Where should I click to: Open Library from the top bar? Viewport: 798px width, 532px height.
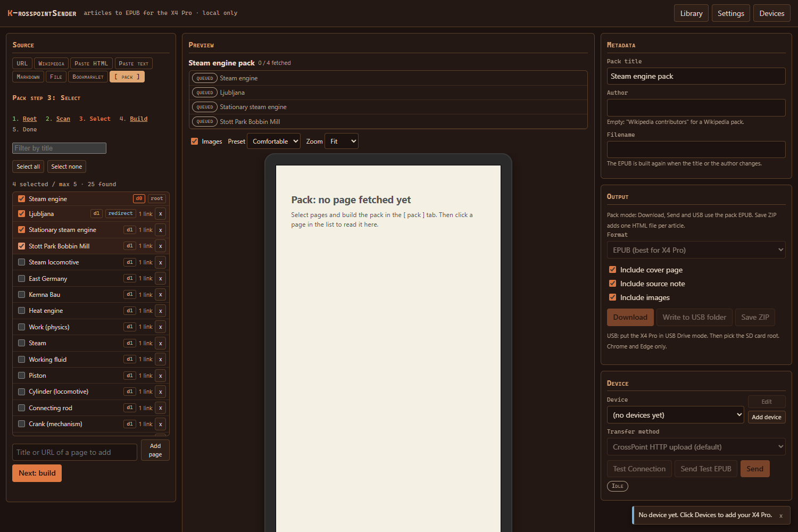pyautogui.click(x=691, y=13)
